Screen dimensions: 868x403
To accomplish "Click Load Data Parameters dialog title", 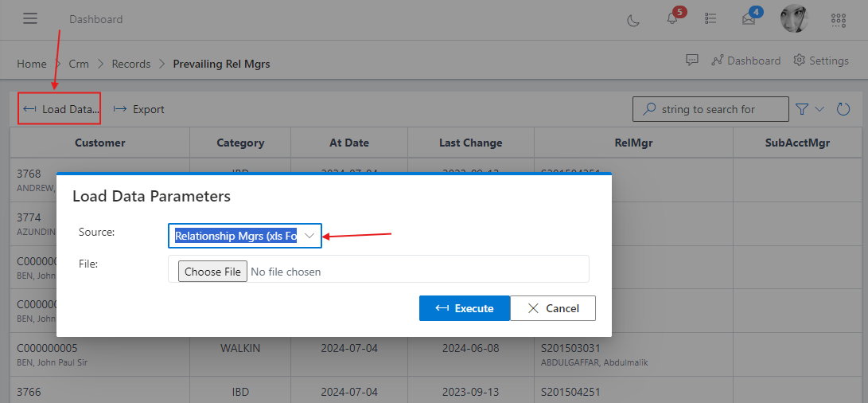I will click(x=152, y=196).
